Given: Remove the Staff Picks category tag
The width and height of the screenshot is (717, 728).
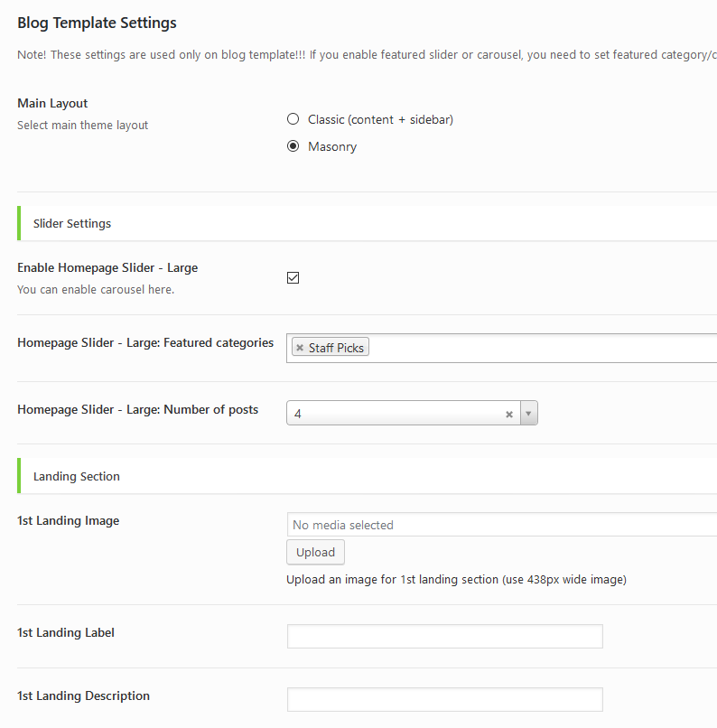Looking at the screenshot, I should [x=300, y=348].
